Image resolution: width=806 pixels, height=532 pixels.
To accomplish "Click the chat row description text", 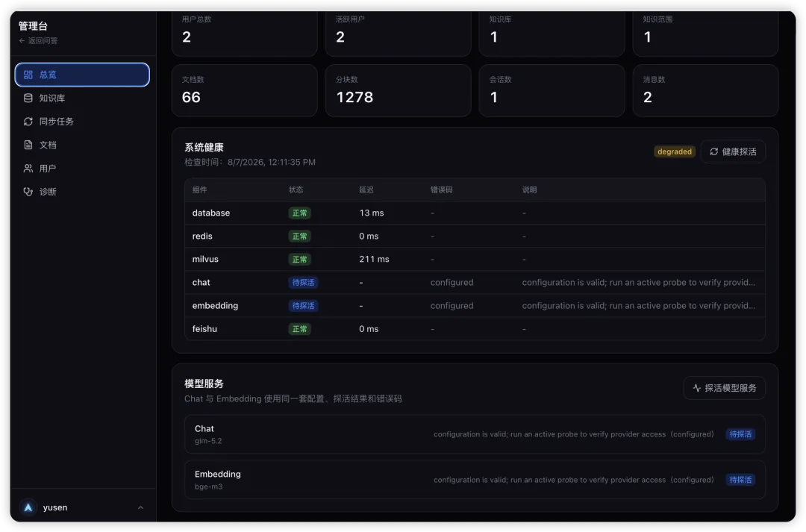I will [638, 282].
